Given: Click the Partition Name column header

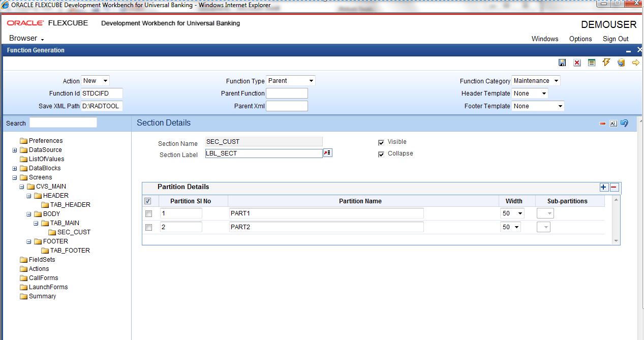Looking at the screenshot, I should [x=360, y=201].
